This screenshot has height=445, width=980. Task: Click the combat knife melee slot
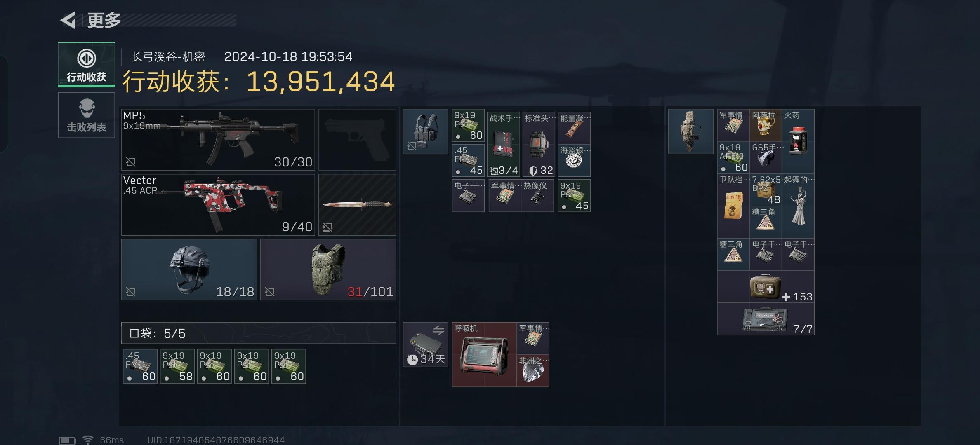click(357, 205)
